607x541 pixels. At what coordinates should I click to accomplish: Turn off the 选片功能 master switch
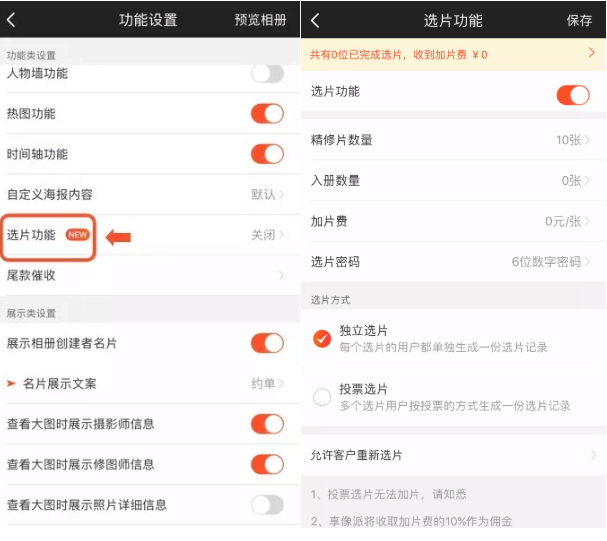(572, 95)
